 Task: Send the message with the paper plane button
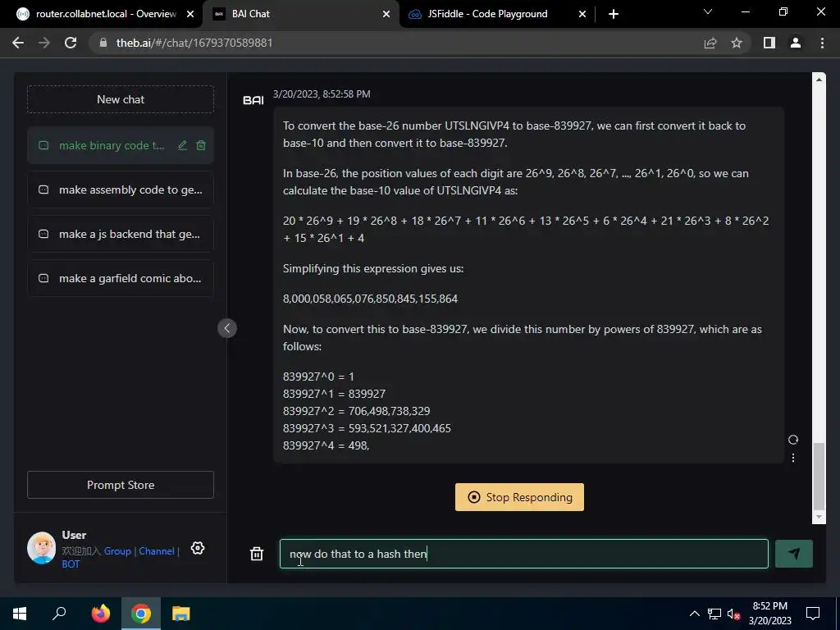(793, 554)
